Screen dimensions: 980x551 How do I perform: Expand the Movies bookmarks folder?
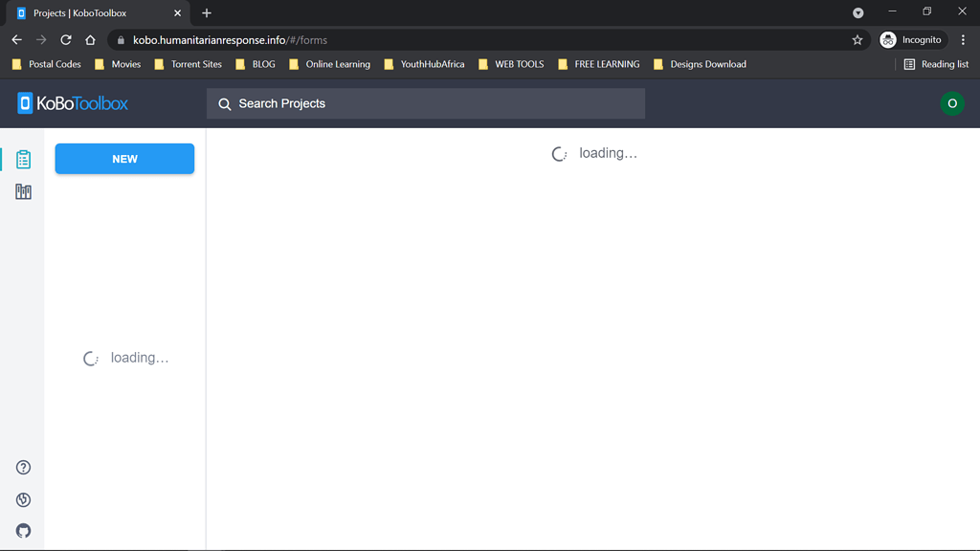point(118,64)
